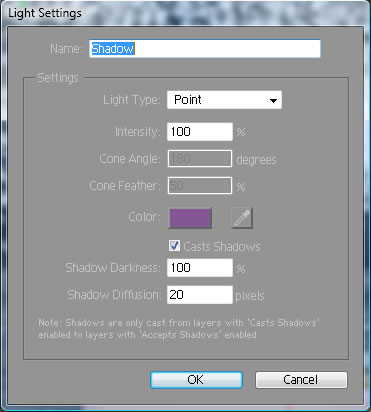Click the Shadow Diffusion label
This screenshot has width=371, height=412.
(x=114, y=295)
